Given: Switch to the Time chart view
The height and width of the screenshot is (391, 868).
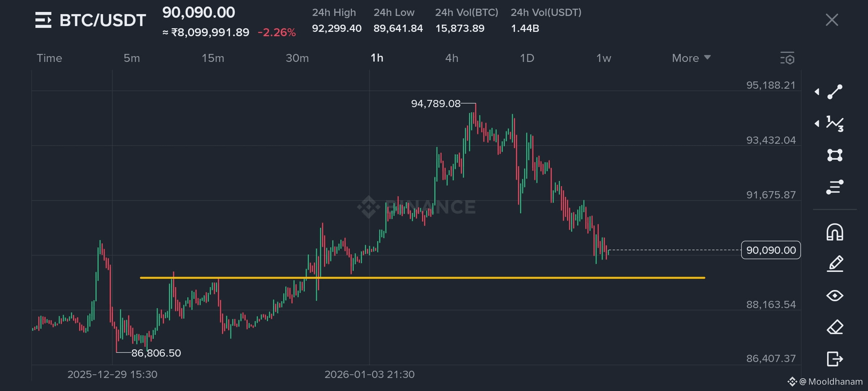Looking at the screenshot, I should pyautogui.click(x=49, y=58).
